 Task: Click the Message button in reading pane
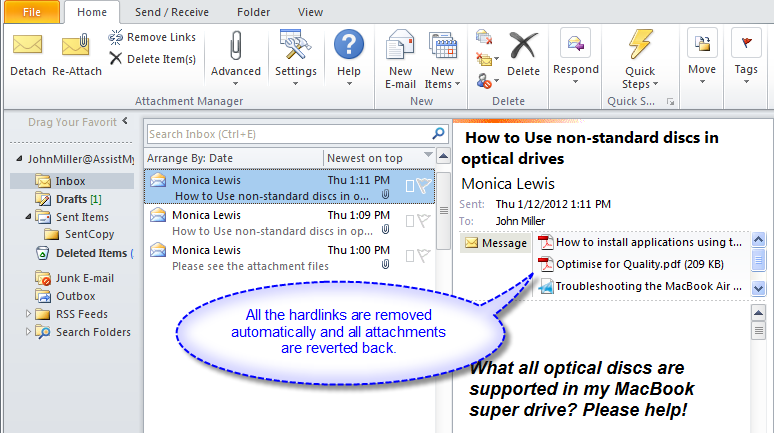[x=495, y=243]
